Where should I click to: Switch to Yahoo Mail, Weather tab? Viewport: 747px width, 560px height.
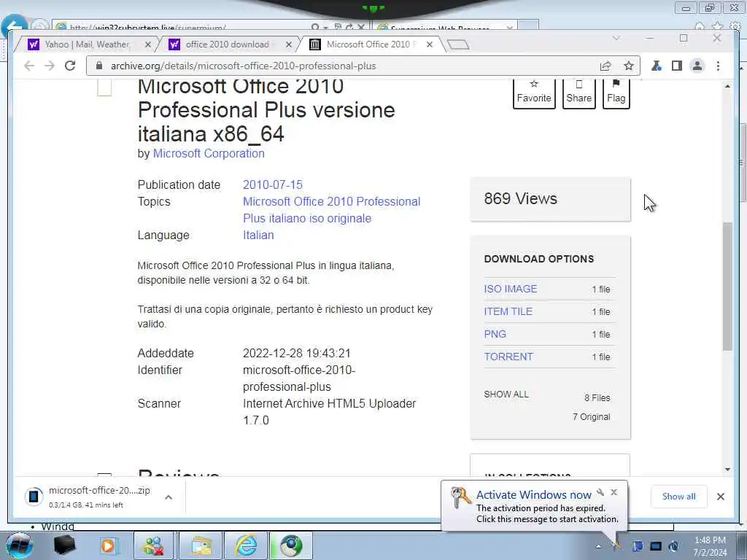click(x=87, y=44)
